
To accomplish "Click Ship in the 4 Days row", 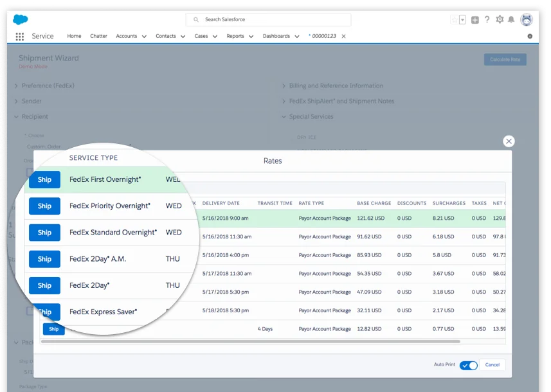I will coord(54,329).
